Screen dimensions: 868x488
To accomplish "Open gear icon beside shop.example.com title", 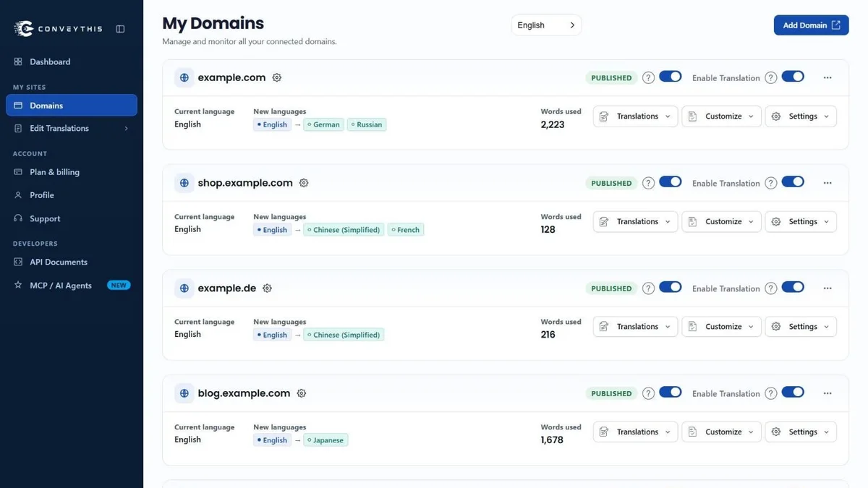I will pos(304,183).
